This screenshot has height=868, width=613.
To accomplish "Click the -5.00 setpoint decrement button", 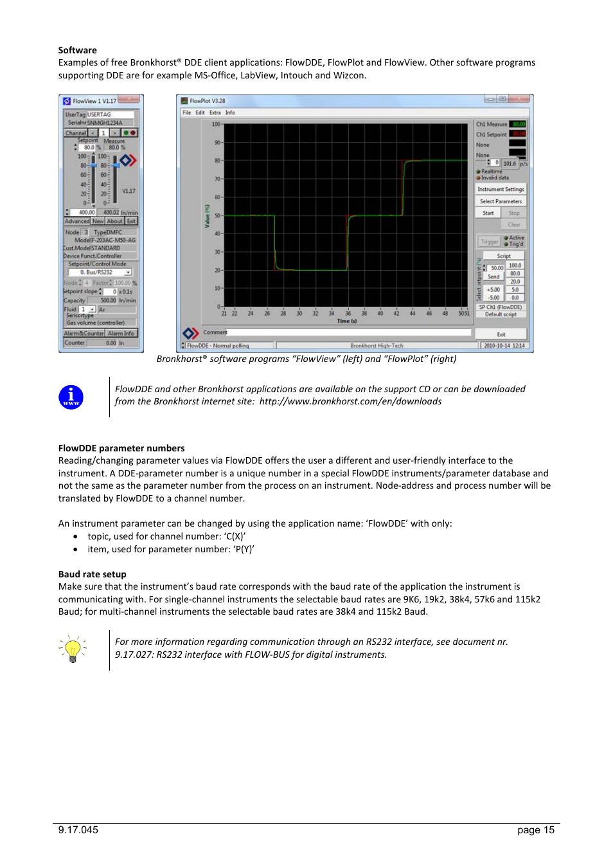I will tap(493, 298).
